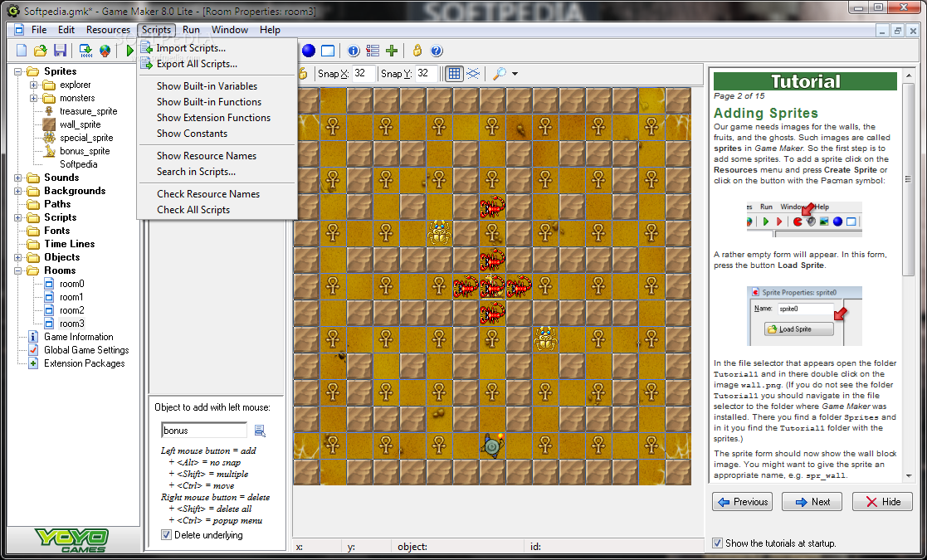927x560 pixels.
Task: Expand the Backgrounds folder
Action: point(17,191)
